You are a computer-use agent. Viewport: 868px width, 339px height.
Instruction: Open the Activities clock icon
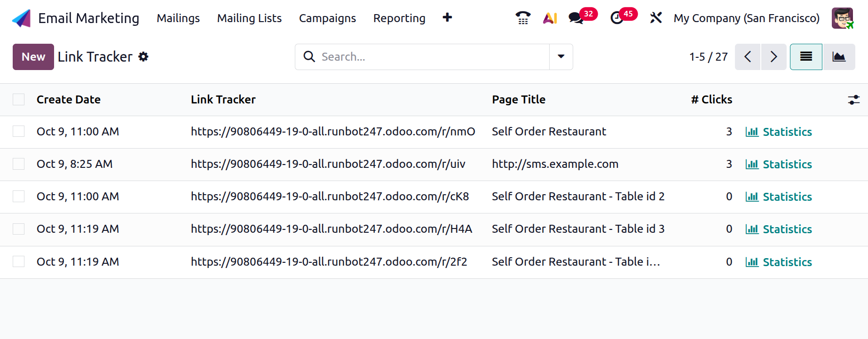click(x=617, y=18)
